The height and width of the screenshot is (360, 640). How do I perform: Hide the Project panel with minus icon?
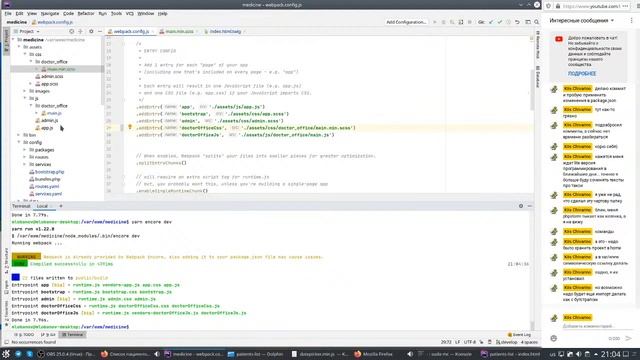pos(100,31)
